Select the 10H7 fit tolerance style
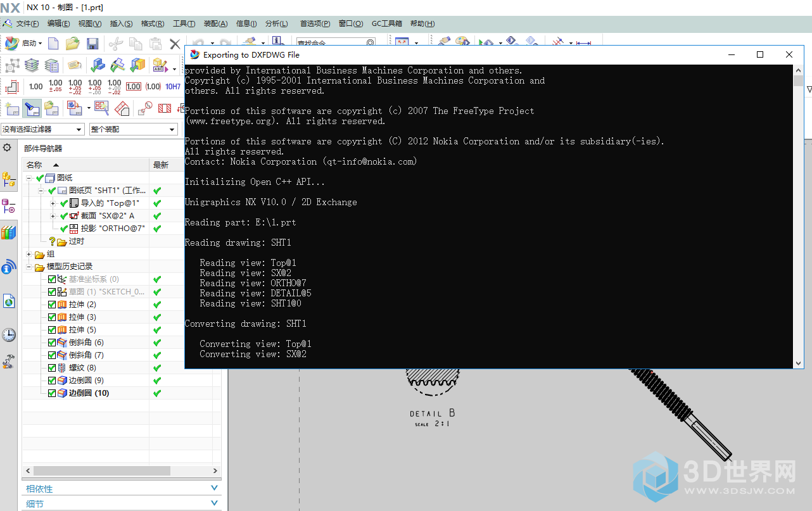Image resolution: width=812 pixels, height=511 pixels. (173, 87)
